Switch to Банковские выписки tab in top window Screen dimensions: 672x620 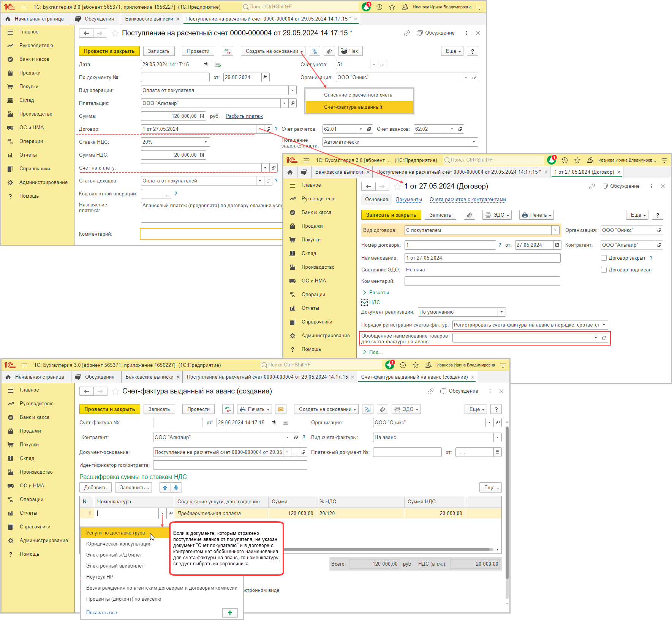click(x=149, y=19)
